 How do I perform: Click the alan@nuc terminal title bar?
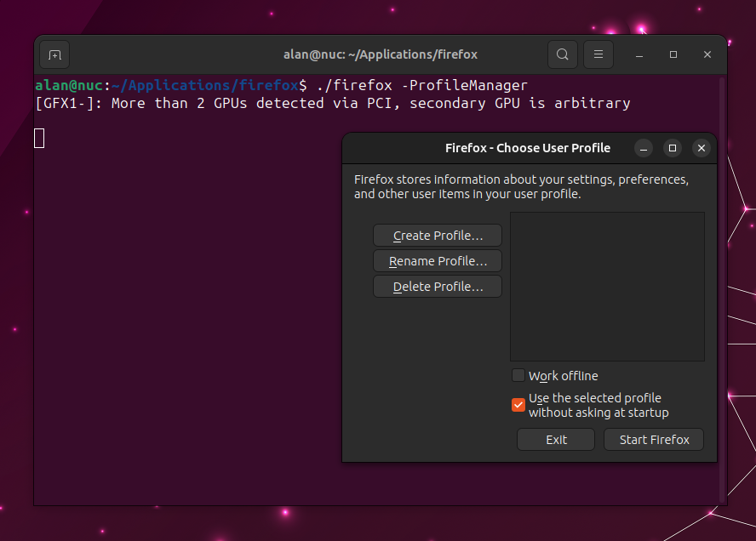[380, 54]
